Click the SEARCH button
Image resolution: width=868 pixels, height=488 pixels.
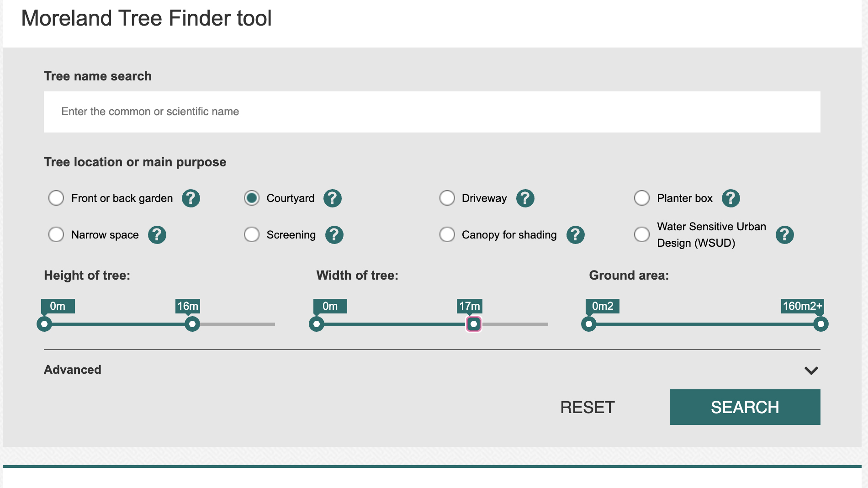click(x=745, y=407)
